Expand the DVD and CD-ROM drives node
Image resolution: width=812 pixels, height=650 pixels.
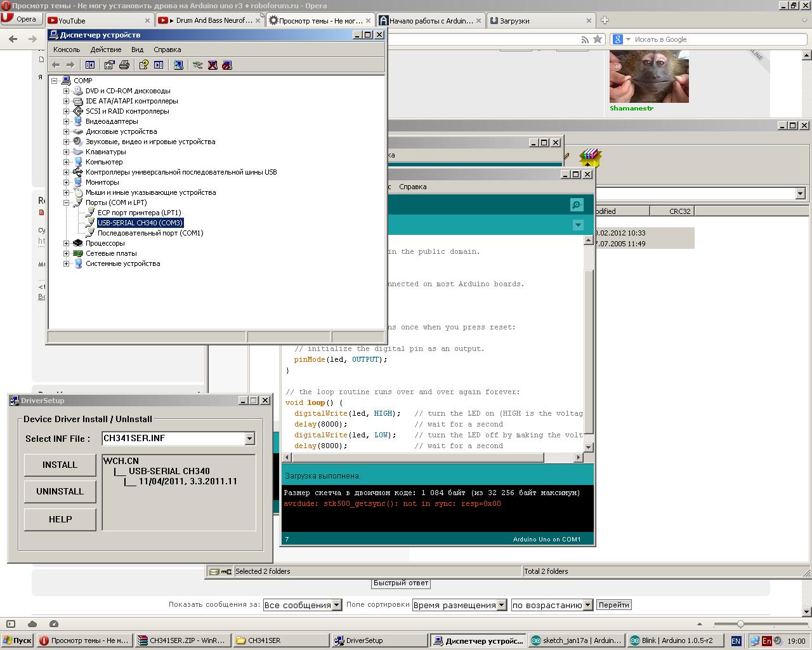(66, 91)
